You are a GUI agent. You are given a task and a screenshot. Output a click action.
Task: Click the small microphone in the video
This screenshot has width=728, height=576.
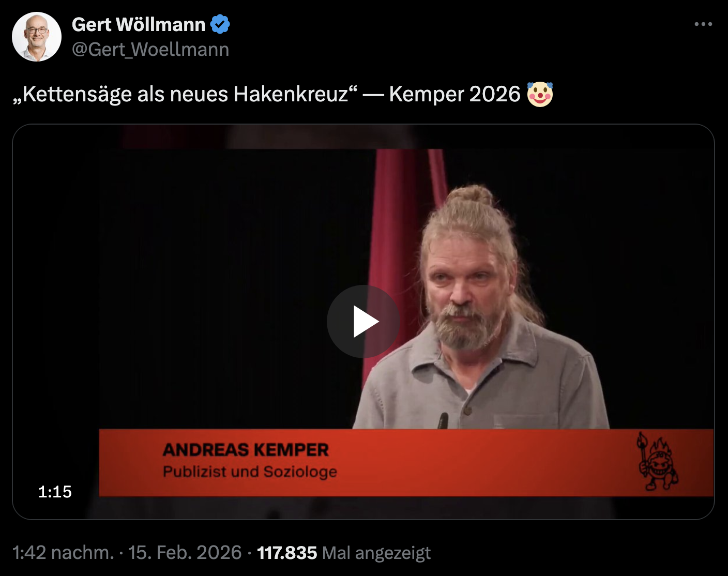pos(443,420)
